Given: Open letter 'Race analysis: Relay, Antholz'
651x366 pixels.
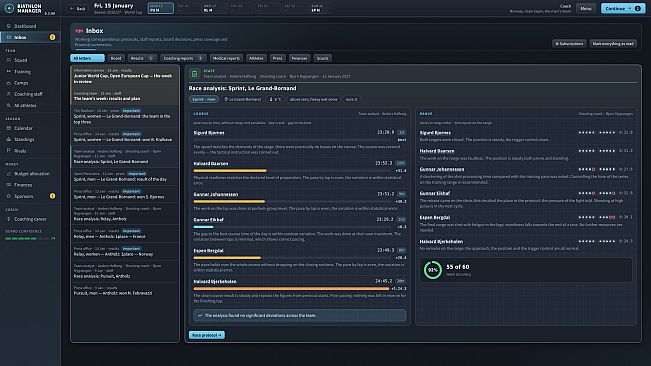Looking at the screenshot, I should tap(125, 213).
